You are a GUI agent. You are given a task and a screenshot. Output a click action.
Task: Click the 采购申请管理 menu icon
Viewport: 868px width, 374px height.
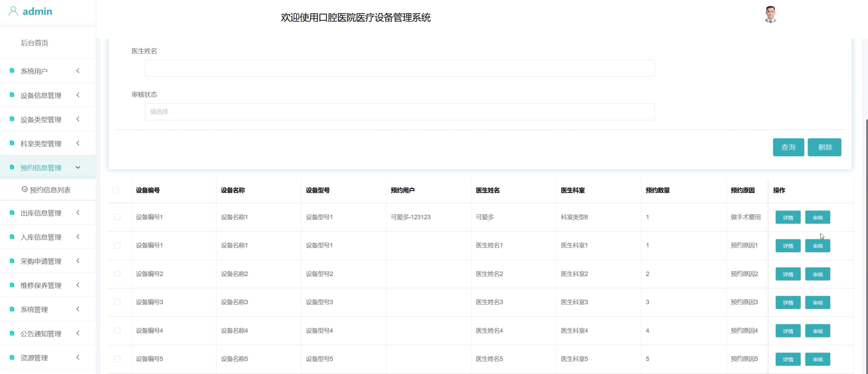(12, 261)
